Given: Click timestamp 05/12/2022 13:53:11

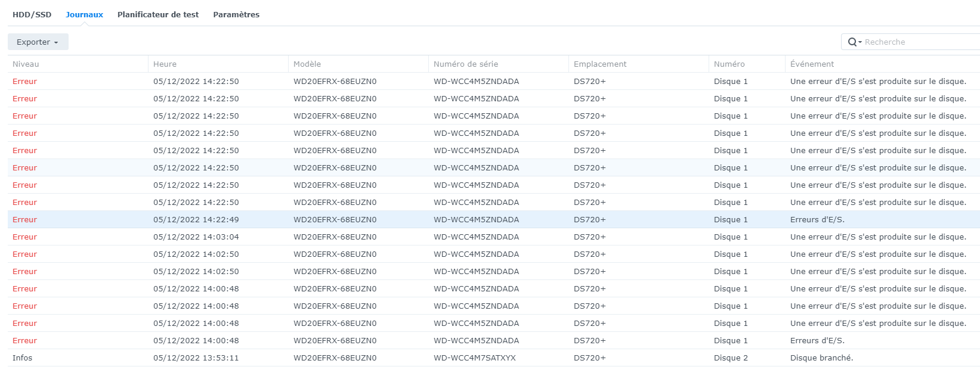Looking at the screenshot, I should click(196, 358).
